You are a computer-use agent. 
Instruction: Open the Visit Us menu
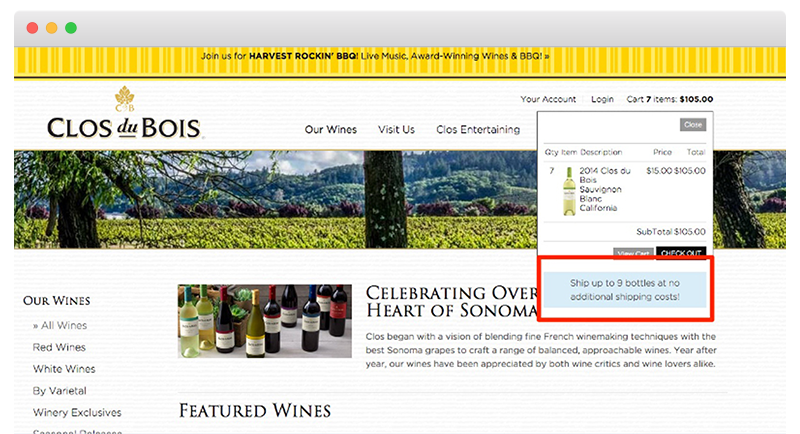[396, 130]
